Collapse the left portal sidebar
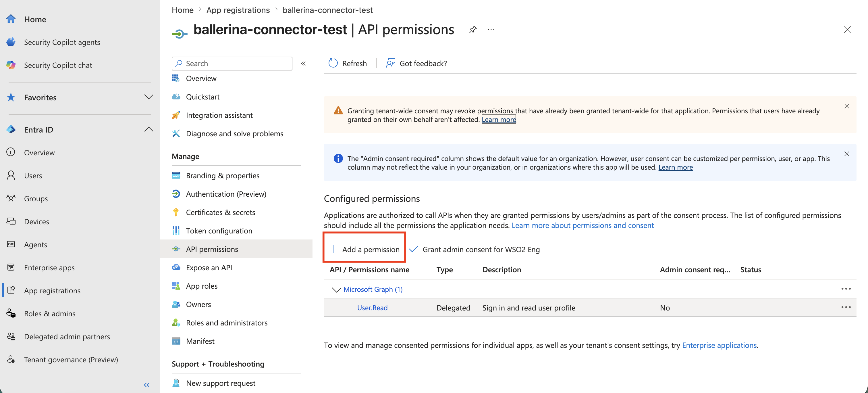 (146, 385)
